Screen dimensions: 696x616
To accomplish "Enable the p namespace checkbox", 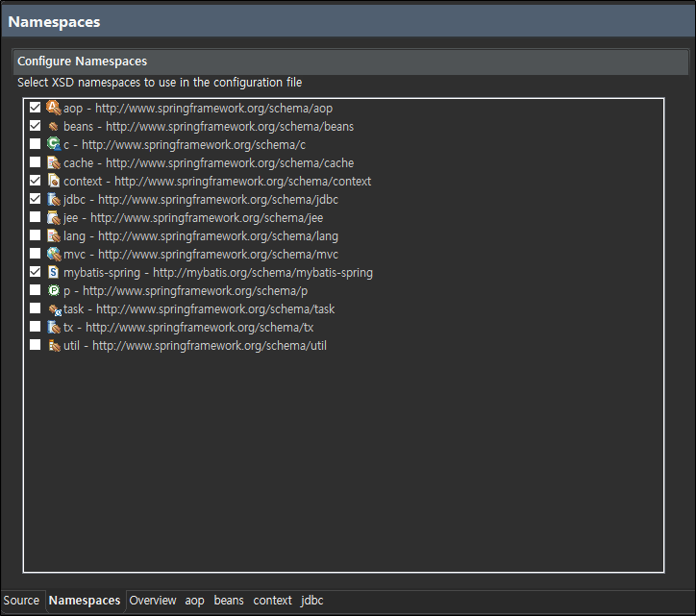I will (35, 290).
